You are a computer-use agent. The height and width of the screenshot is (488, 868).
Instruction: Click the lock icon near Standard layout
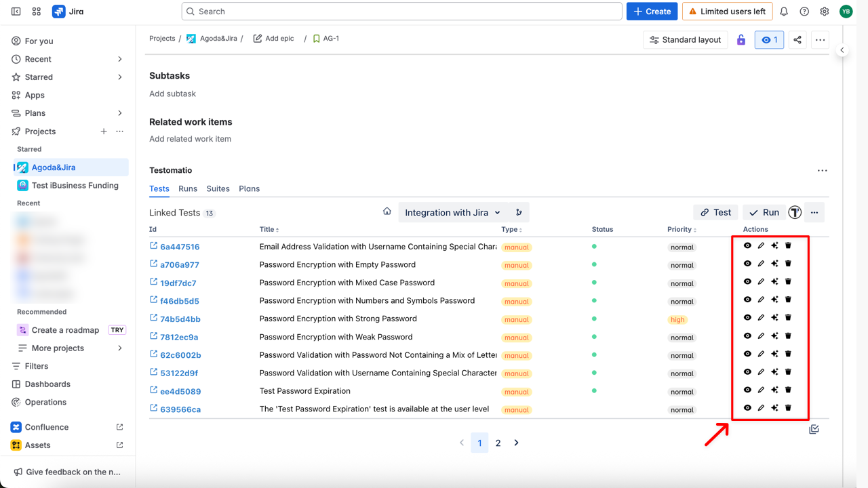741,40
